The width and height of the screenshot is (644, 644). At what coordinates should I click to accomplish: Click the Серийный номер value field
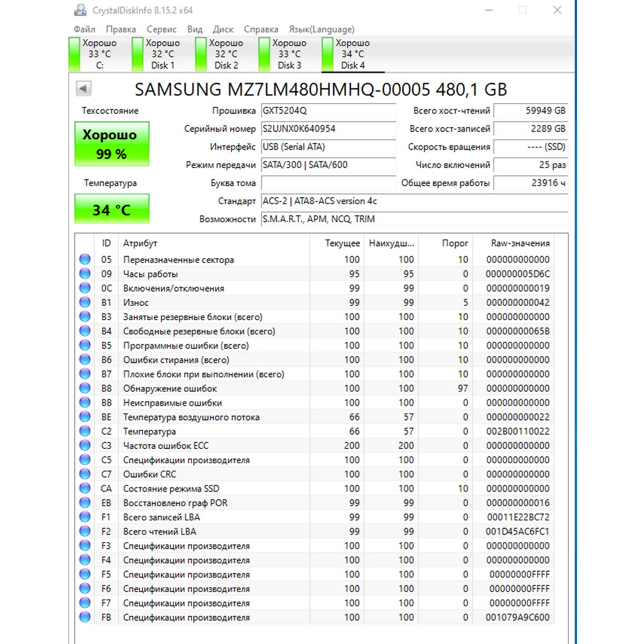tap(328, 129)
